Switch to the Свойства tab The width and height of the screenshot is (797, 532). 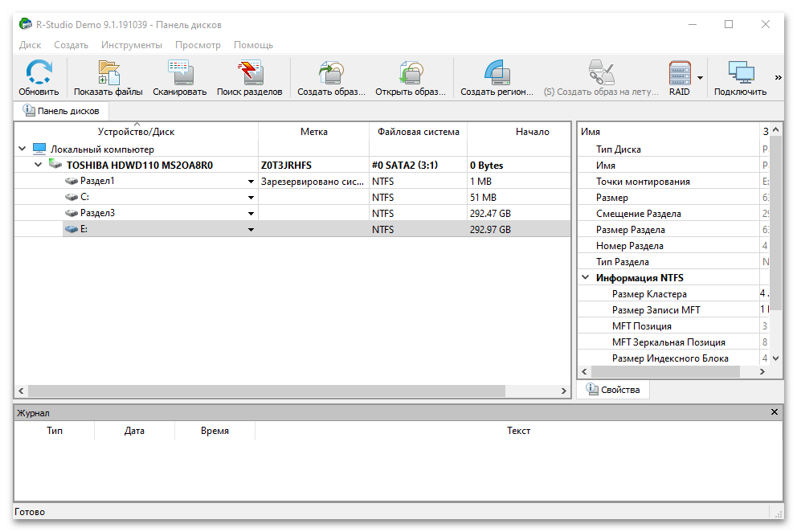tap(613, 390)
